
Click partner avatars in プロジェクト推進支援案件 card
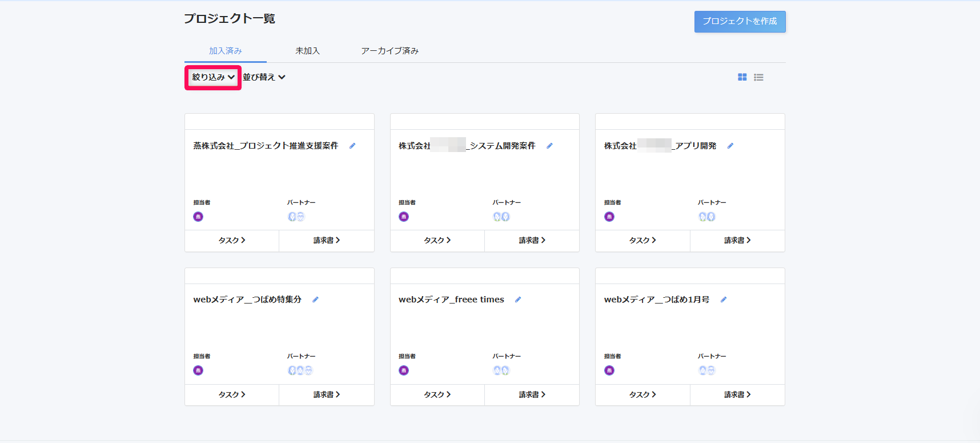tap(296, 217)
